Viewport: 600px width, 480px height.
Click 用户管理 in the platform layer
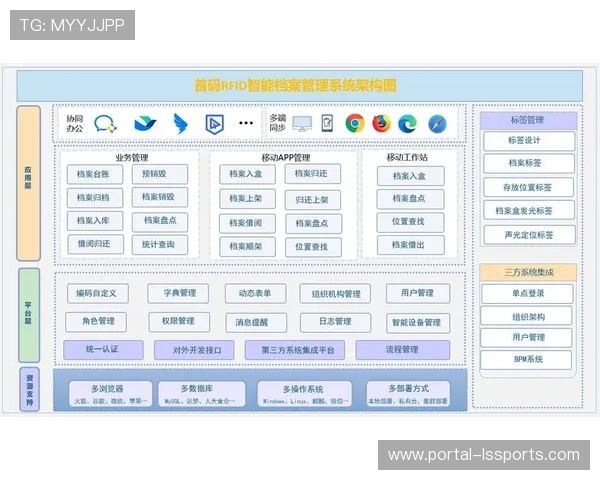pyautogui.click(x=418, y=293)
